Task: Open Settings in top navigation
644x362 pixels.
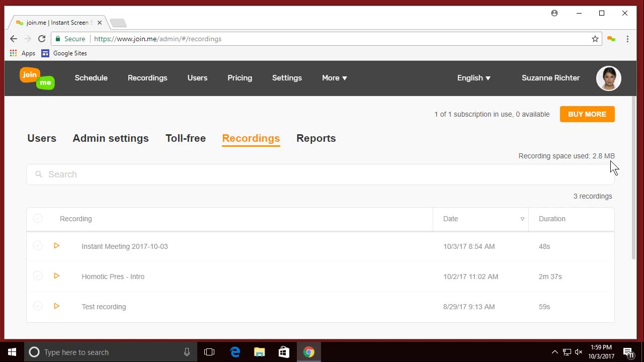Action: (287, 78)
